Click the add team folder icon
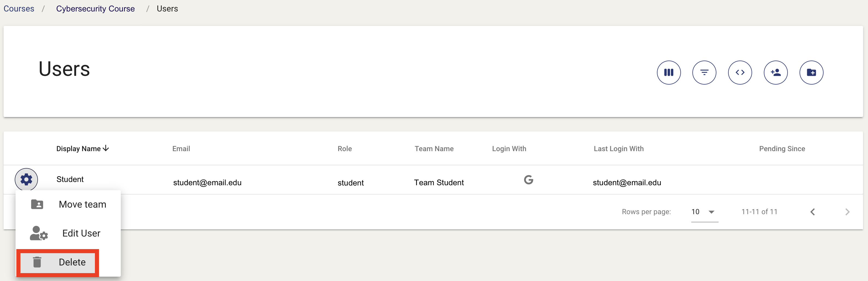 pyautogui.click(x=811, y=73)
